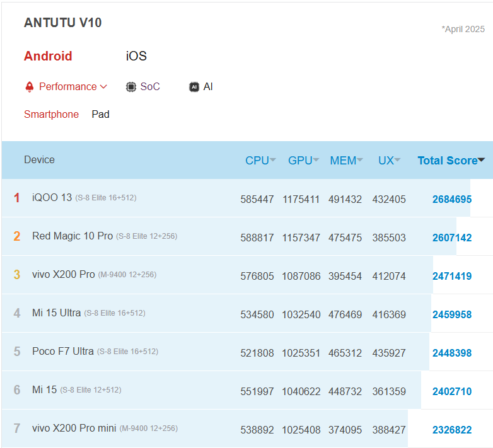The image size is (493, 448).
Task: Click X200 Pro mini CPU score 538892
Action: pyautogui.click(x=257, y=430)
